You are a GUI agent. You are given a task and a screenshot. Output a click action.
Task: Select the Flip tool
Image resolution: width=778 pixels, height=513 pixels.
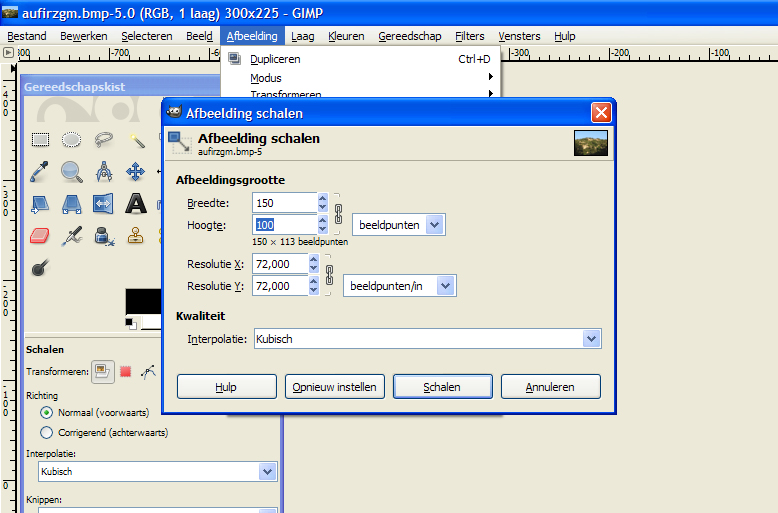(x=103, y=204)
